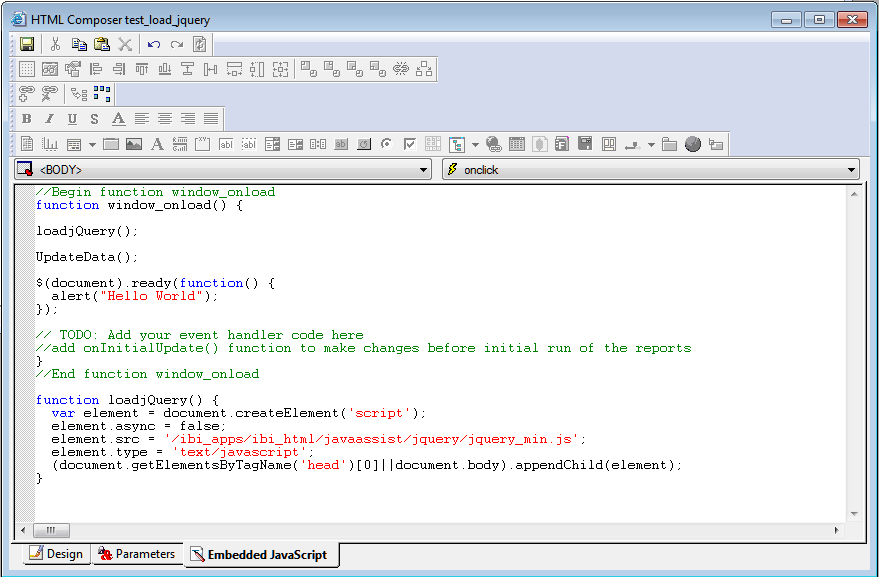Click the horizontal scrollbar left arrow
Image resolution: width=879 pixels, height=577 pixels.
23,530
